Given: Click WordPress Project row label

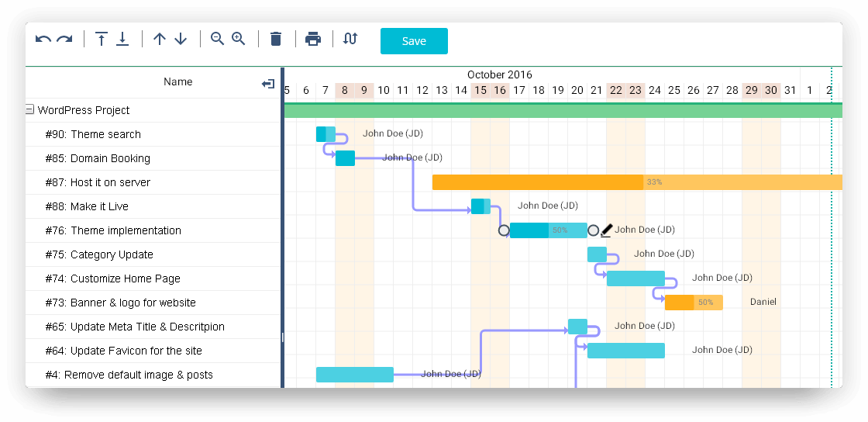Looking at the screenshot, I should click(x=84, y=110).
